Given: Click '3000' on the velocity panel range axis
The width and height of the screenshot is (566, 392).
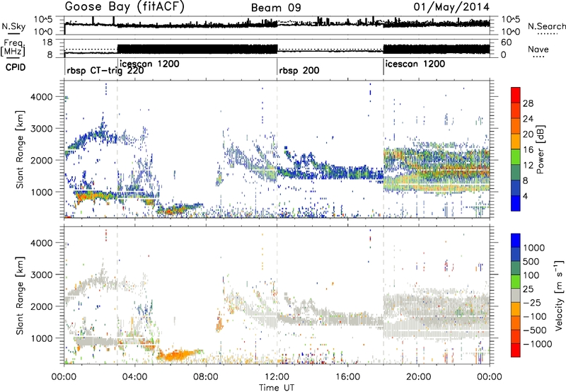Looking at the screenshot, I should (x=41, y=275).
